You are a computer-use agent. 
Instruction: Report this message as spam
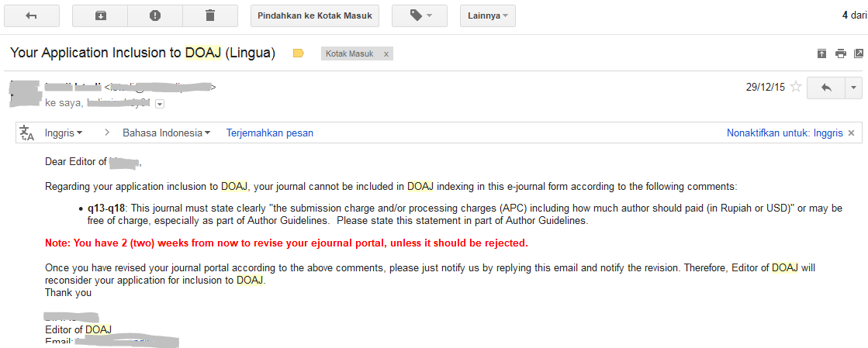155,16
